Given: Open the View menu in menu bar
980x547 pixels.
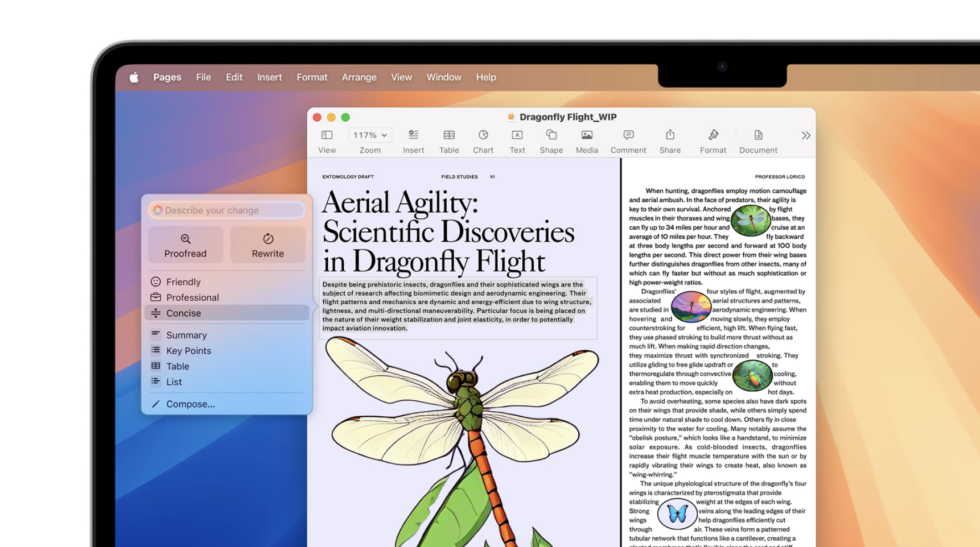Looking at the screenshot, I should click(x=401, y=77).
